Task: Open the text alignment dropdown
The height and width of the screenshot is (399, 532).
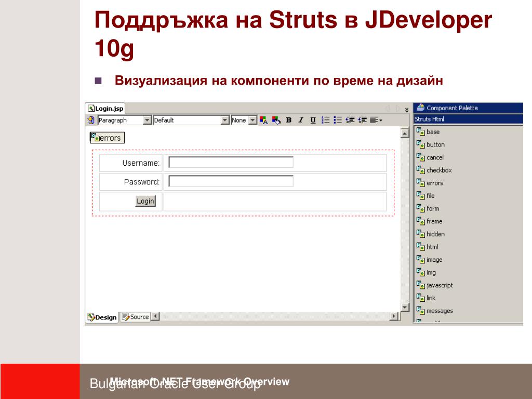Action: pyautogui.click(x=376, y=120)
